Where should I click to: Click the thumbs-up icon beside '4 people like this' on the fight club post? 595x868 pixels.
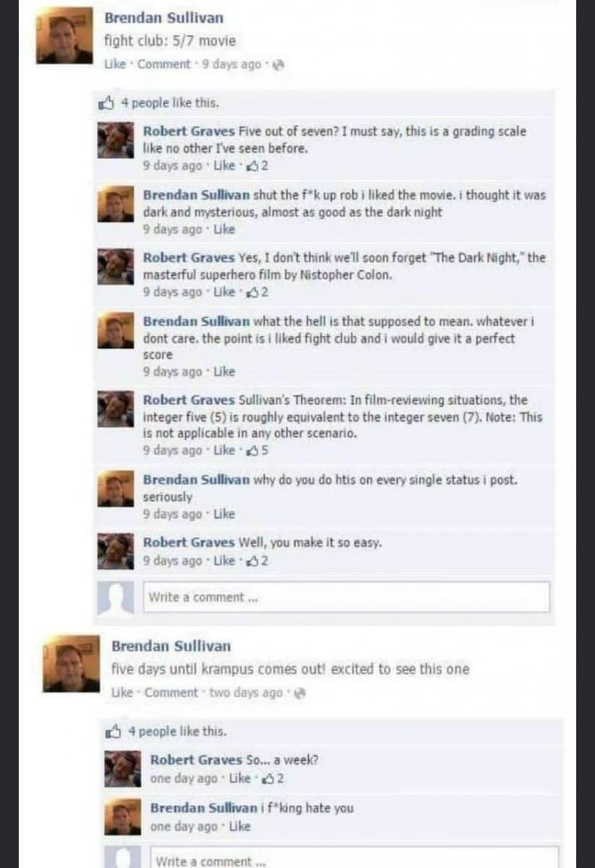(107, 103)
